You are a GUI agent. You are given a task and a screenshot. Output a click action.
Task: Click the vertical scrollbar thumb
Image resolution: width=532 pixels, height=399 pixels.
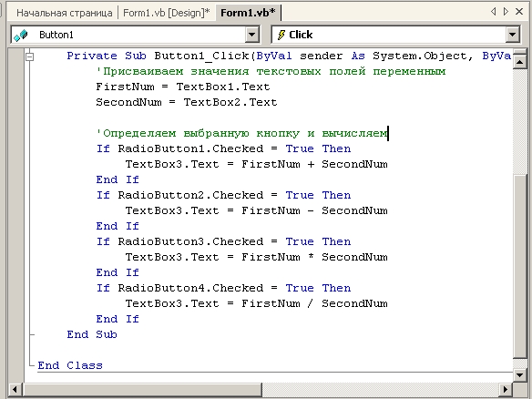click(519, 266)
